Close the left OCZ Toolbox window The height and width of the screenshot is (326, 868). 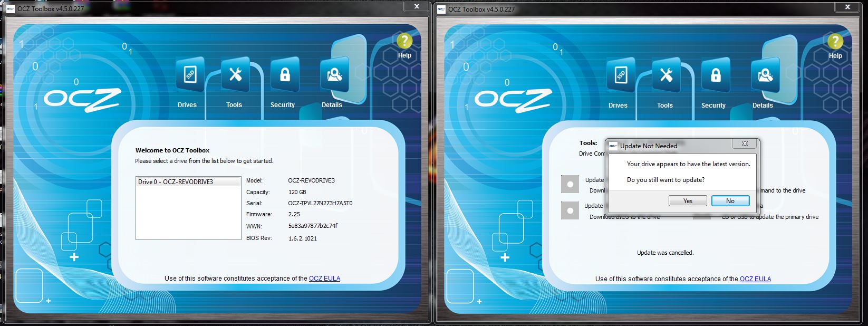click(417, 6)
